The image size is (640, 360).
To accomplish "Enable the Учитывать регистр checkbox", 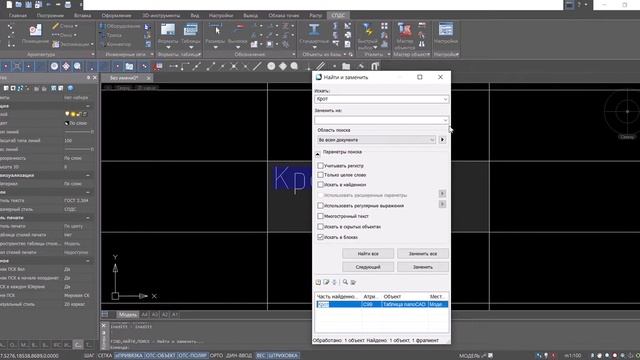I will point(320,166).
